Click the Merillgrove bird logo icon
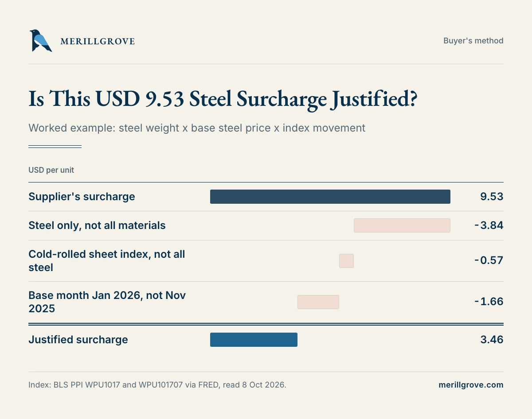The image size is (532, 419). 41,41
